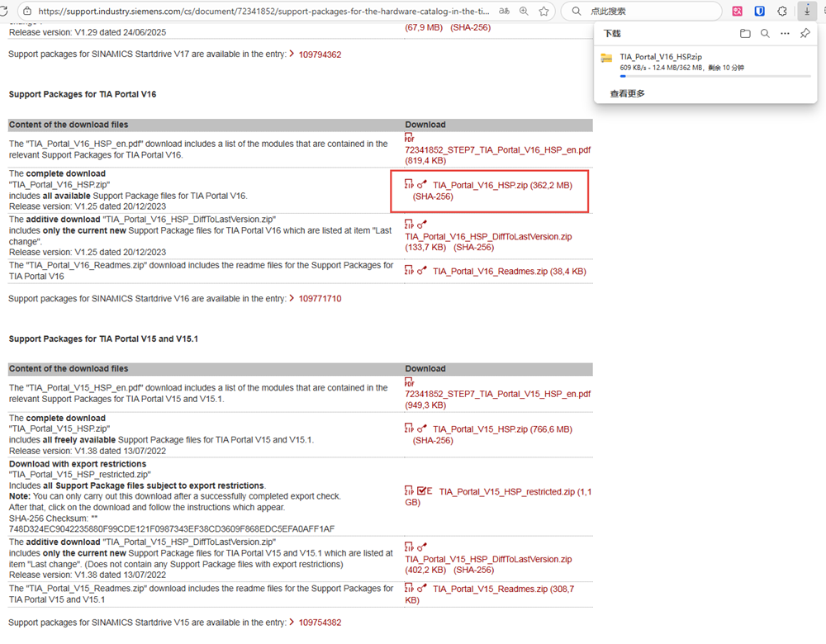The image size is (826, 644).
Task: Download TIA_Portal_V15_Readmes.zip
Action: (491, 590)
